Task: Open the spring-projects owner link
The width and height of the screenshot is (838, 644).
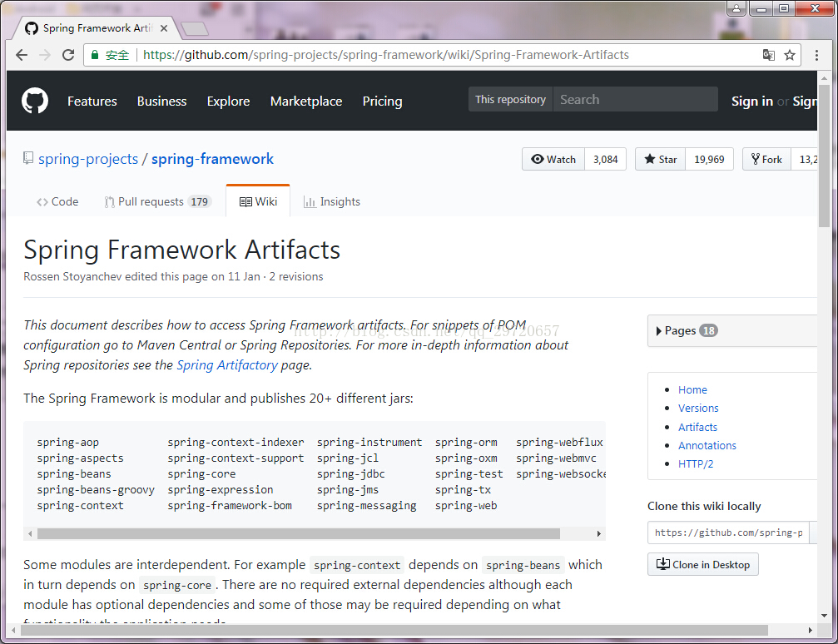Action: [x=88, y=159]
